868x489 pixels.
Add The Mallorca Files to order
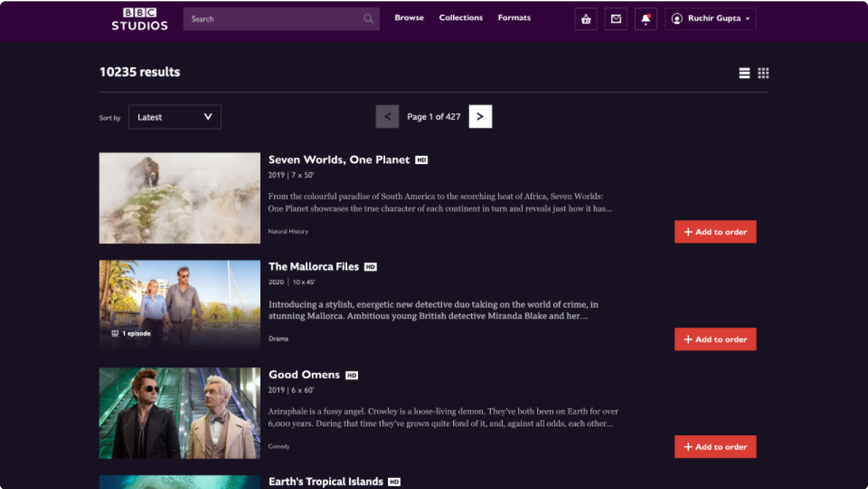[715, 339]
